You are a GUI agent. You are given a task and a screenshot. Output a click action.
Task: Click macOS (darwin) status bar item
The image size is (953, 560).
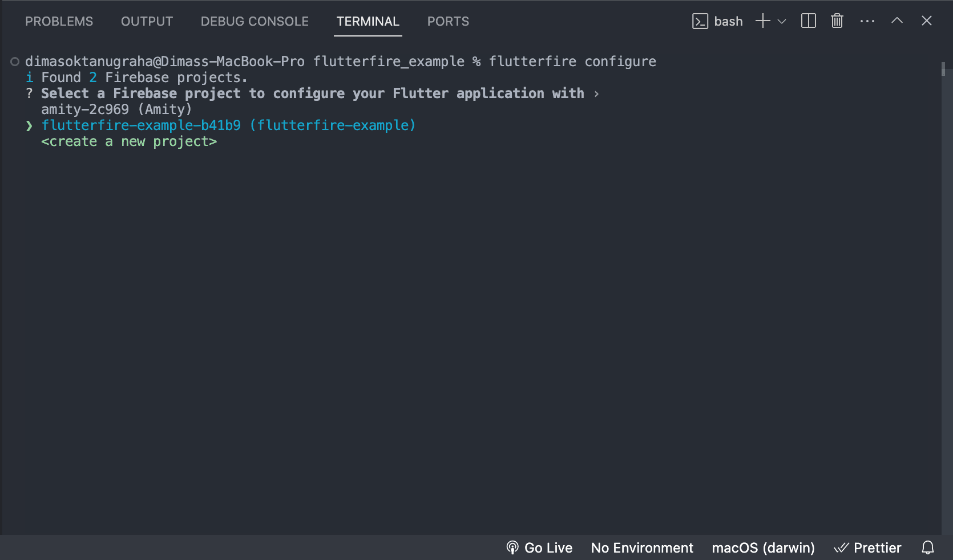click(763, 548)
